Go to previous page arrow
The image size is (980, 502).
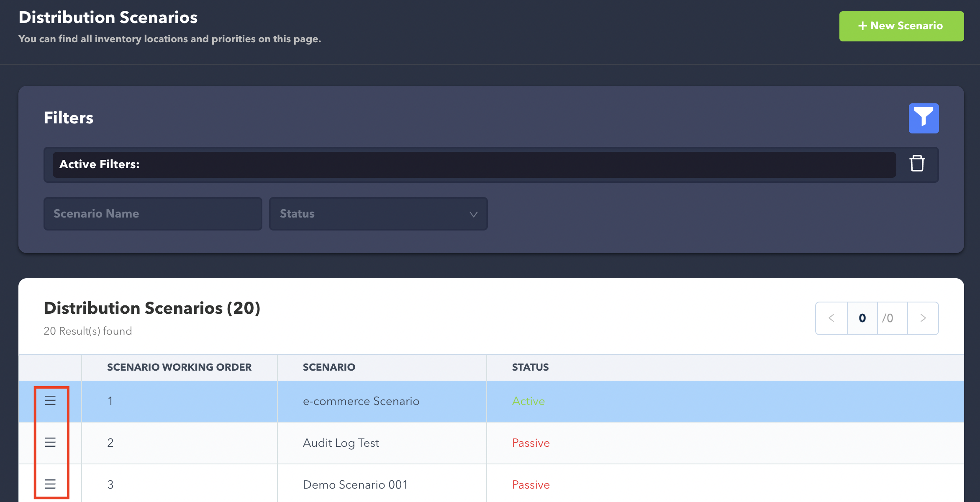pos(831,318)
